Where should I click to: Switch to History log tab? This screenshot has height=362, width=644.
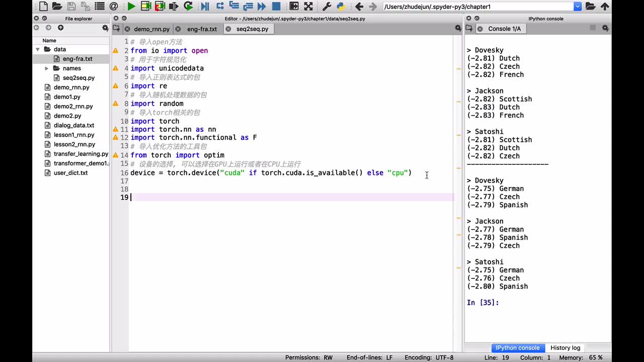(565, 348)
